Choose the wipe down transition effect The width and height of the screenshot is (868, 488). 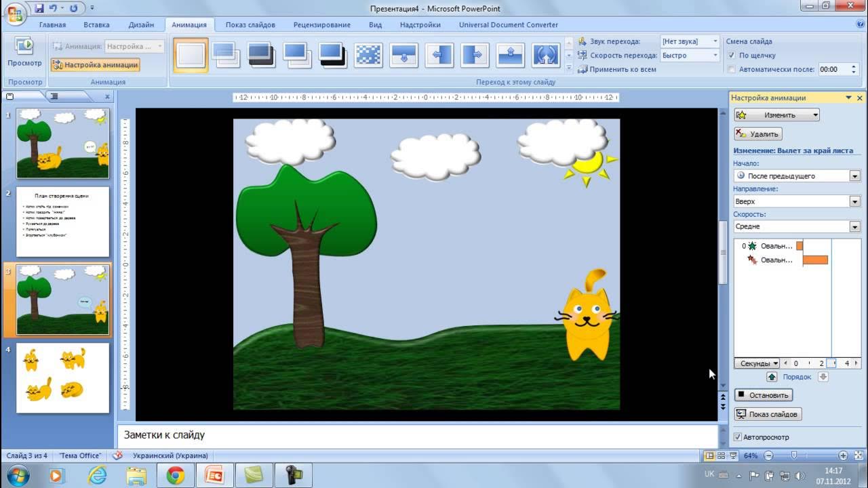click(404, 55)
